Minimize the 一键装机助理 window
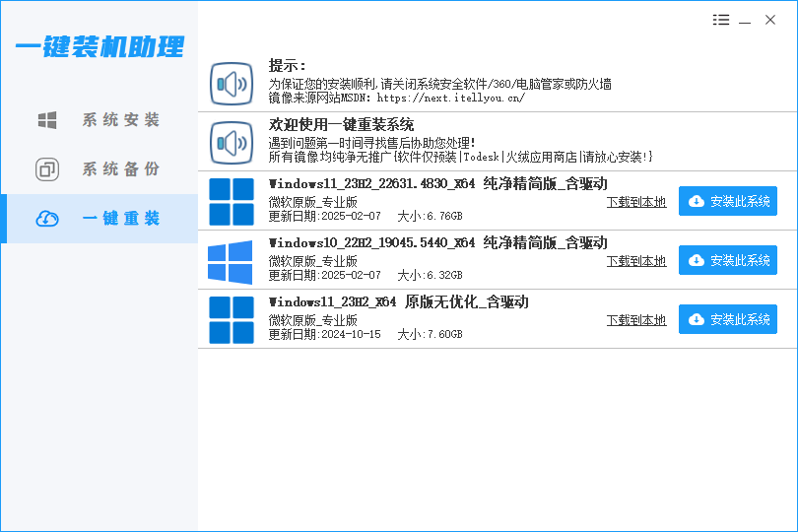The width and height of the screenshot is (798, 532). 746,20
